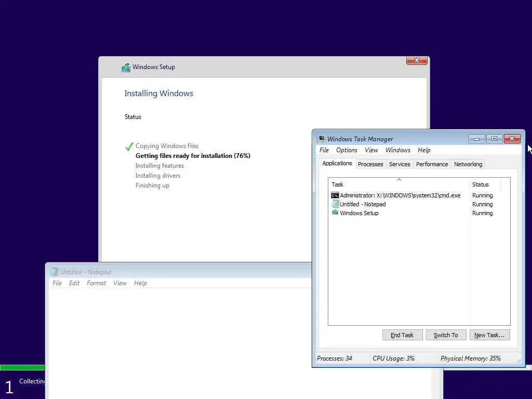Screen dimensions: 532x399
Task: Open Task Manager File menu
Action: click(324, 150)
